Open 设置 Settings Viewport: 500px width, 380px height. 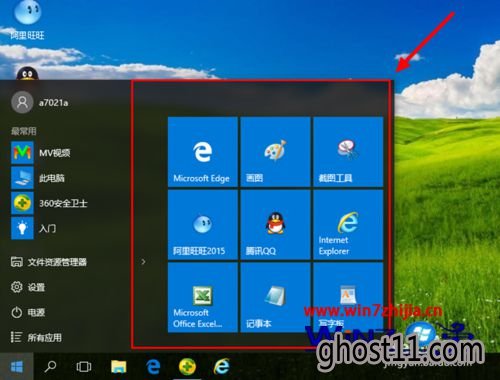tap(28, 287)
